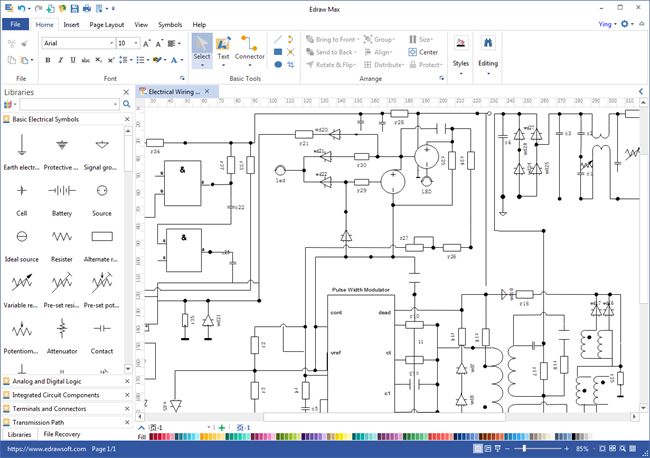Click the zoom slider handle
Image resolution: width=650 pixels, height=458 pixels.
[x=524, y=448]
